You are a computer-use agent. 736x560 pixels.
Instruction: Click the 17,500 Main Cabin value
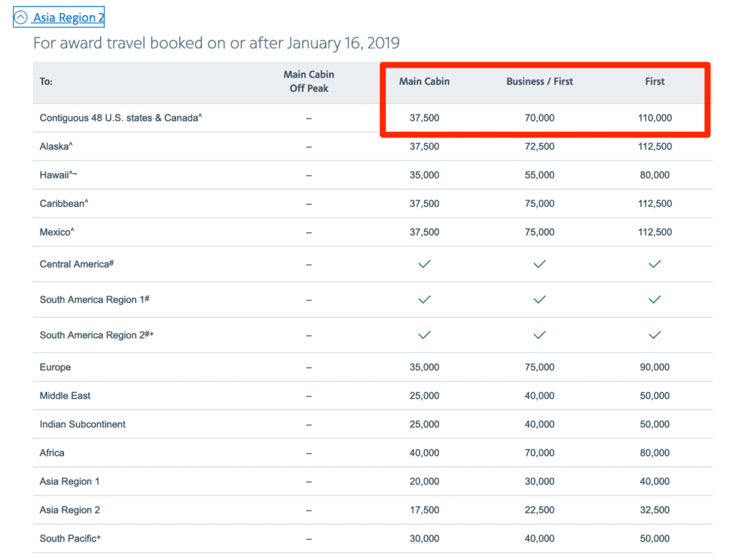coord(424,510)
